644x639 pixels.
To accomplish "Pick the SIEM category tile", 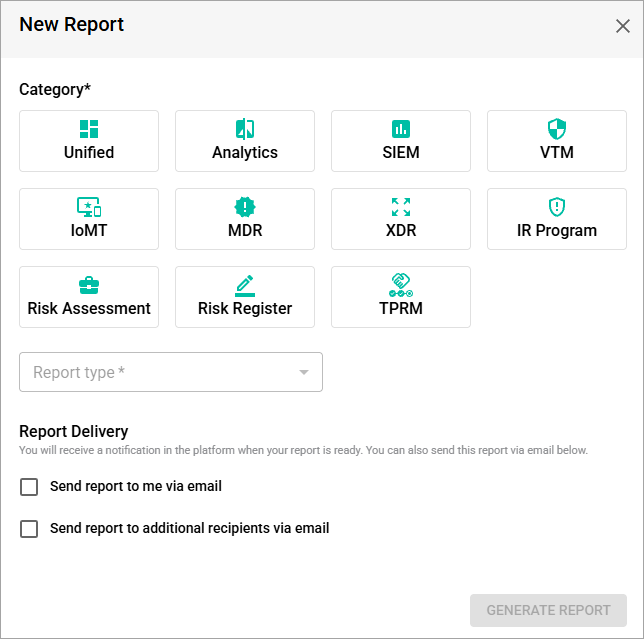I will coord(401,141).
